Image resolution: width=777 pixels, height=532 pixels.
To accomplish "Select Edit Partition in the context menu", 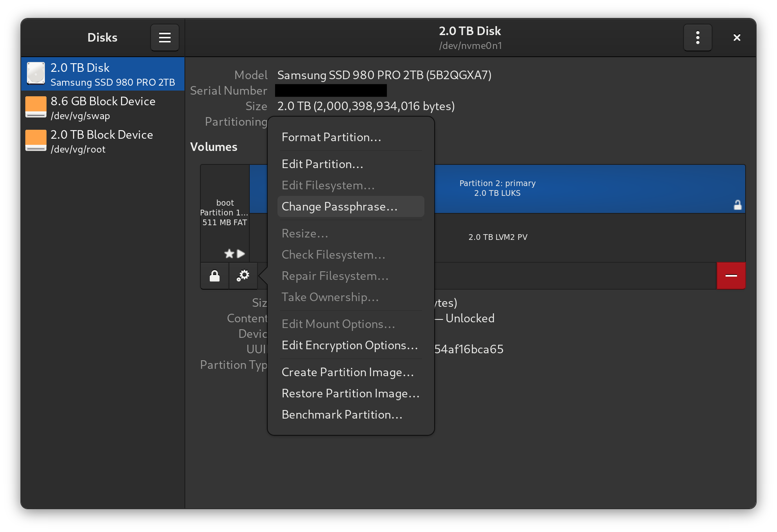I will [322, 164].
